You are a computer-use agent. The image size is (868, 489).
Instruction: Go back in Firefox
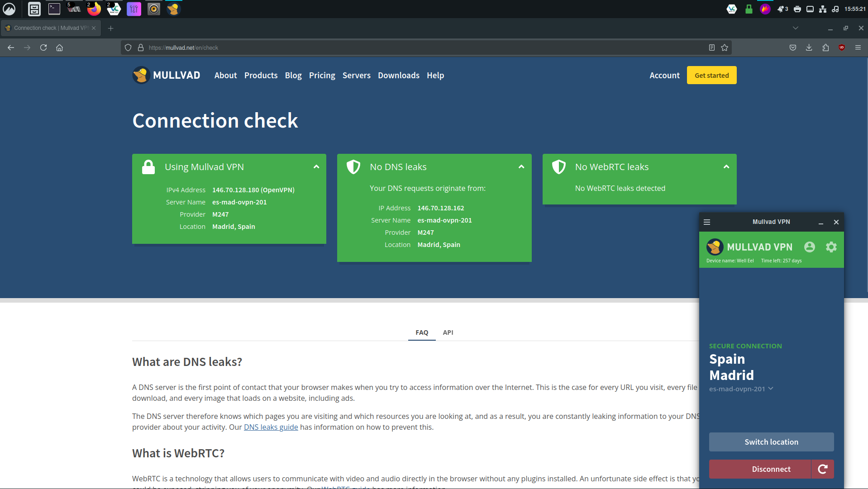point(11,47)
